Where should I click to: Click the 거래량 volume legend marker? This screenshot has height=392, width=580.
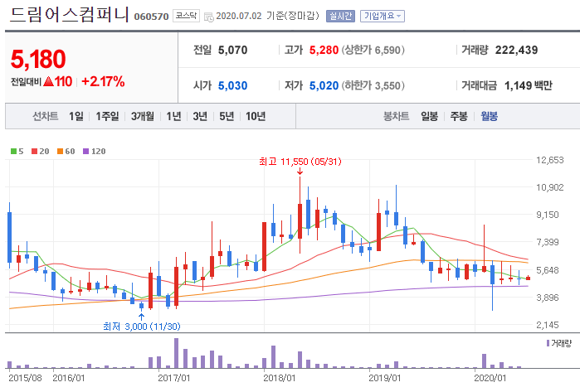coord(548,343)
